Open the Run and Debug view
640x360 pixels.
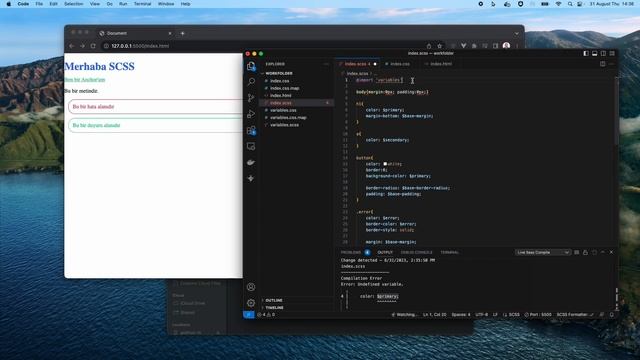pos(251,114)
